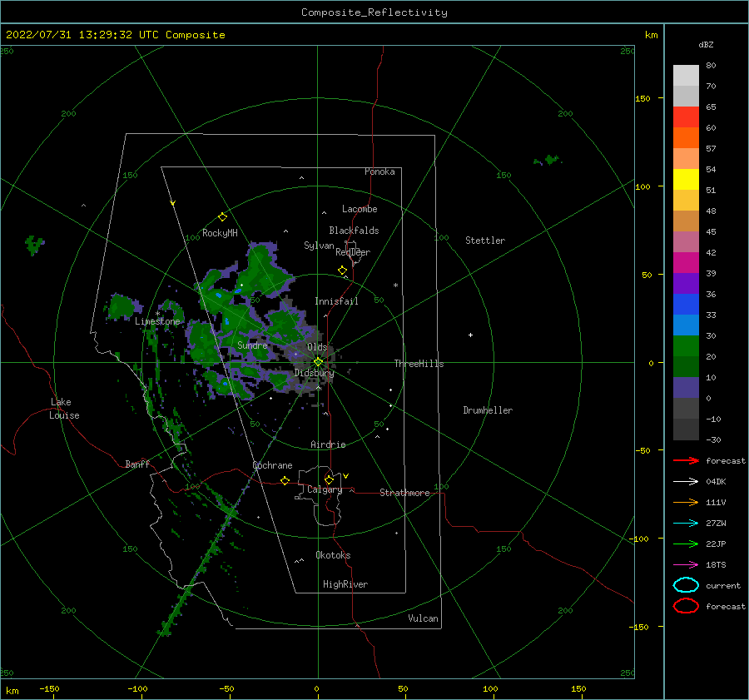Viewport: 749px width, 700px height.
Task: Click the Vulcan label
Action: click(424, 618)
